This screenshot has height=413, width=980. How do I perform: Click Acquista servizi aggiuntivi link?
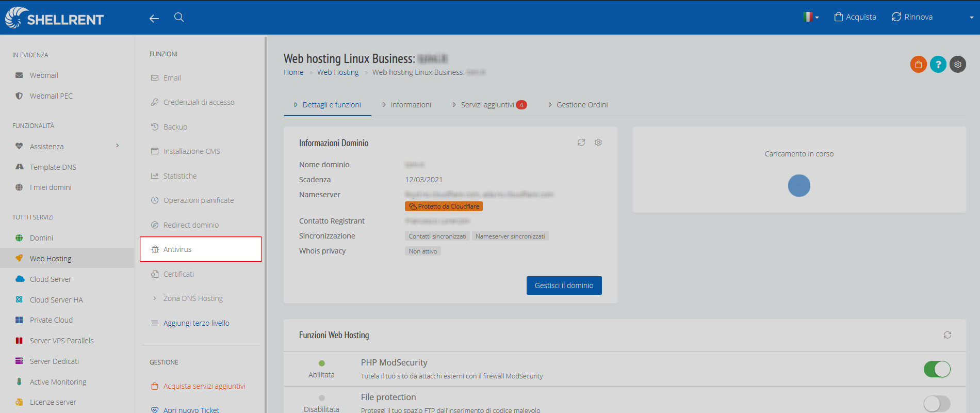204,386
